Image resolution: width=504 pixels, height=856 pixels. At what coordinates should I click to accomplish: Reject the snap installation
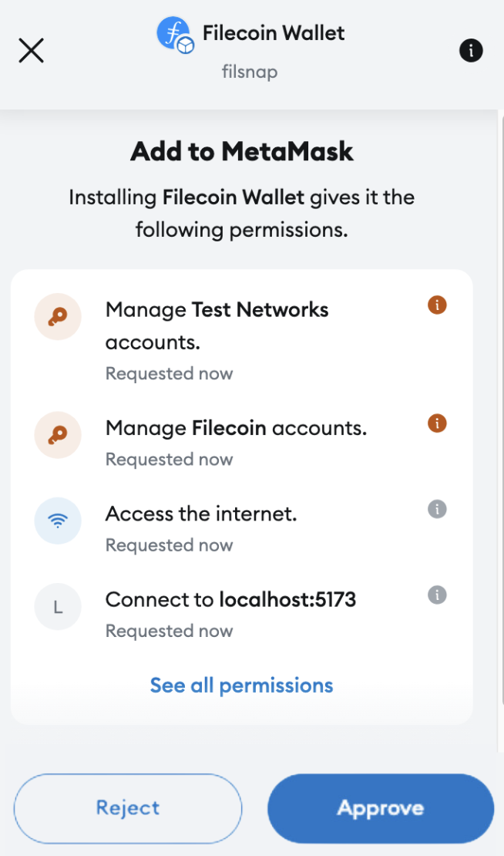click(127, 808)
